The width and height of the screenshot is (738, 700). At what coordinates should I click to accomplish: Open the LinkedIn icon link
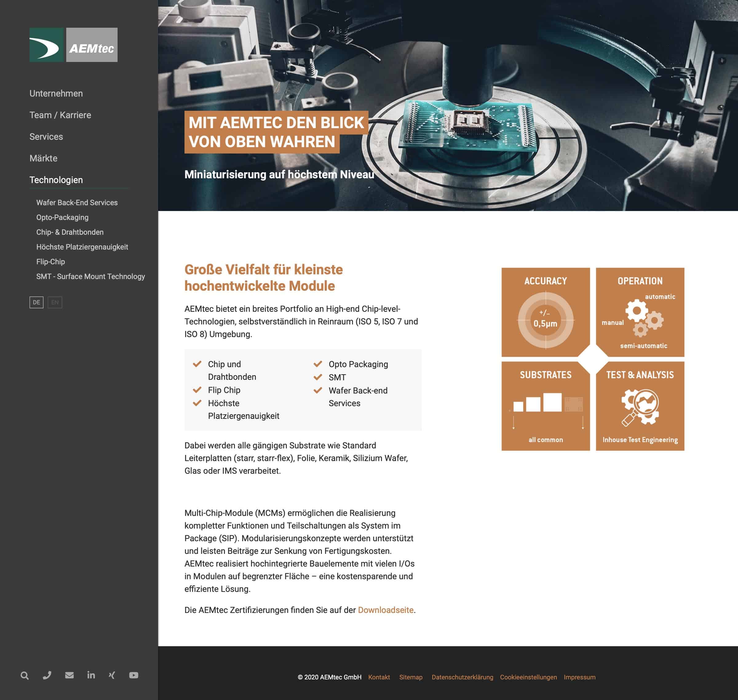pyautogui.click(x=91, y=675)
